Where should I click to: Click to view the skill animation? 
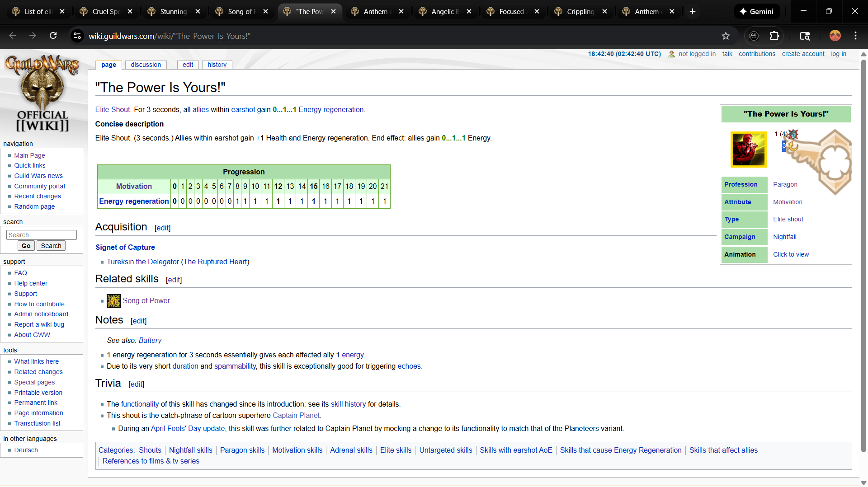coord(791,254)
